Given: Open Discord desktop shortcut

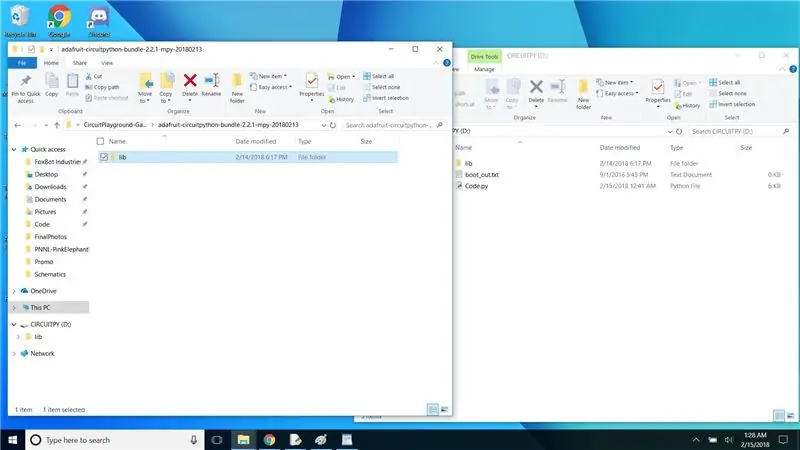Looking at the screenshot, I should [98, 21].
